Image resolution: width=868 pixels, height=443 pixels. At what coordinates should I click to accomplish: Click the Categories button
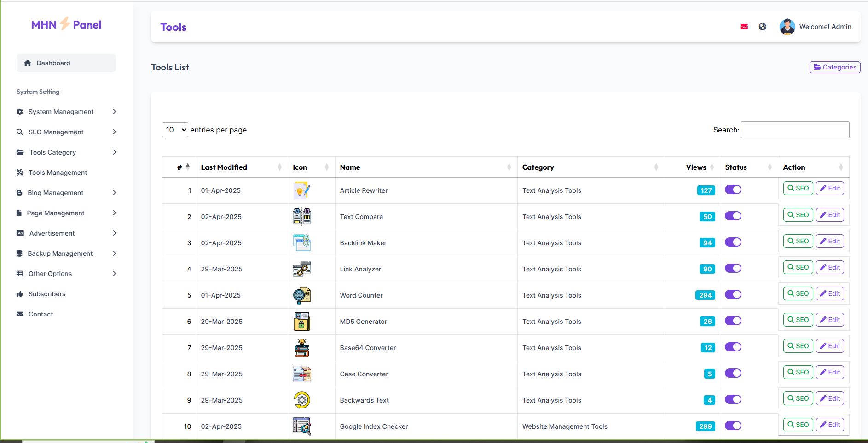pos(834,67)
